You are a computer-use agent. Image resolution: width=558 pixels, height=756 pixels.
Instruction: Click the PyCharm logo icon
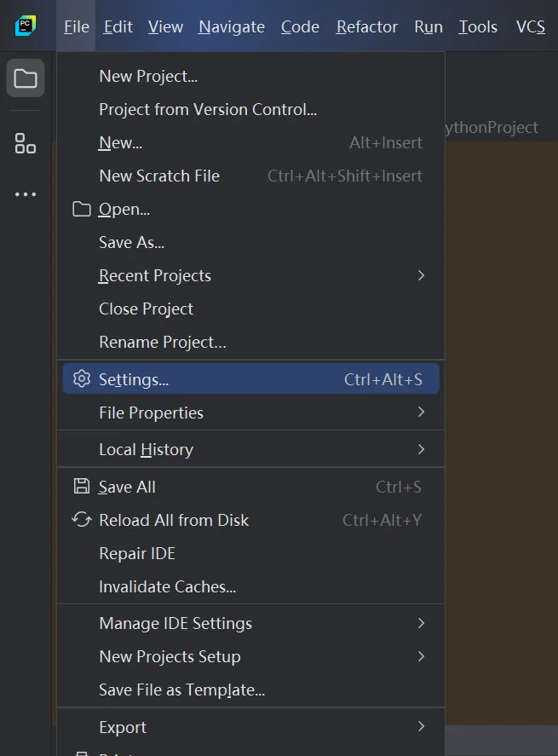[x=26, y=26]
